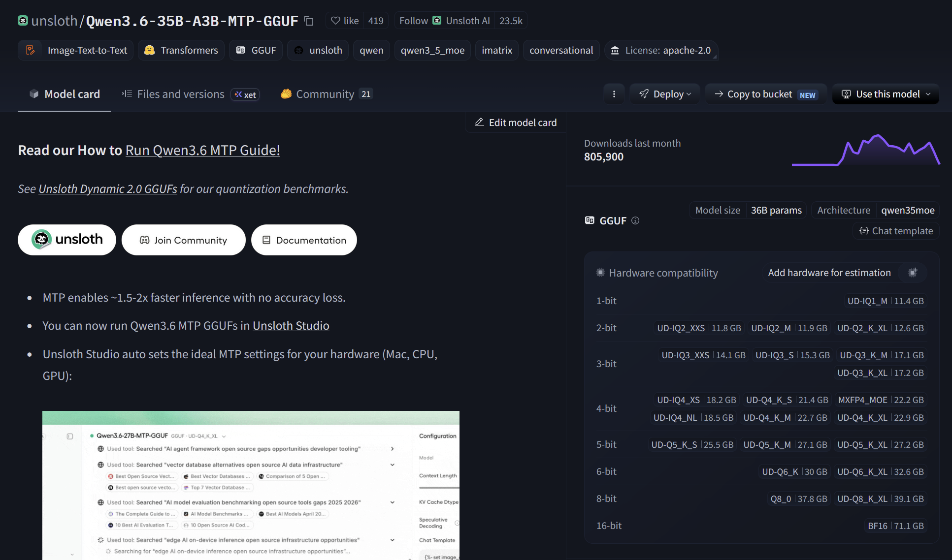This screenshot has height=560, width=952.
Task: Click Edit model card
Action: point(516,122)
